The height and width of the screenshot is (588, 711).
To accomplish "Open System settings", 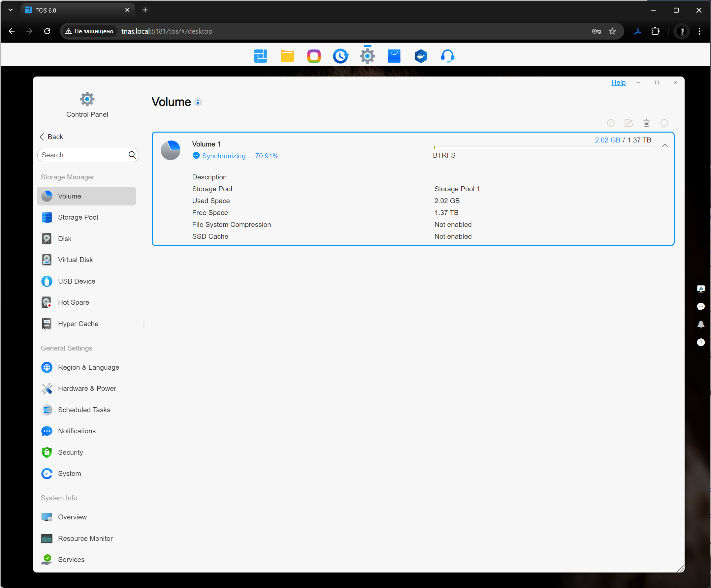I will (86, 474).
